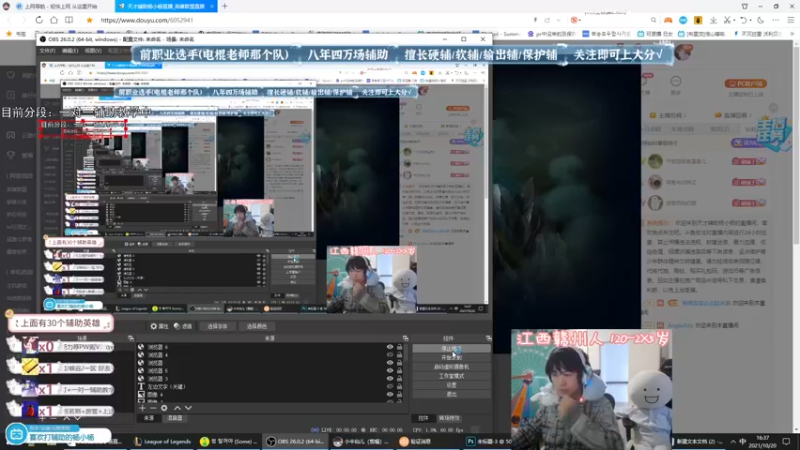Click 开始录制 start recording button
The image size is (800, 450).
pos(451,358)
